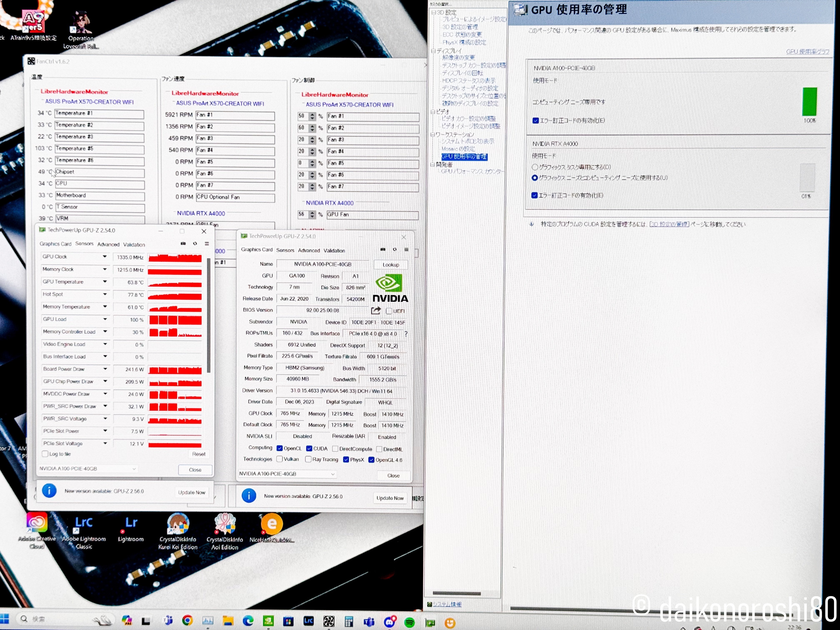Viewport: 840px width, 630px height.
Task: Click camera icon in GPU-Z Graphics Card window
Action: click(383, 250)
